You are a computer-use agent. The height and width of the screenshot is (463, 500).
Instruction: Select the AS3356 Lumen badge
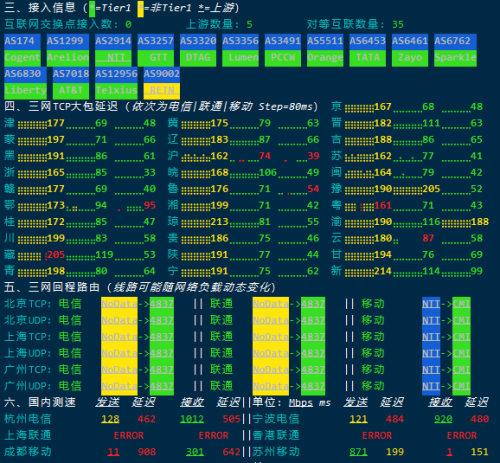click(240, 50)
